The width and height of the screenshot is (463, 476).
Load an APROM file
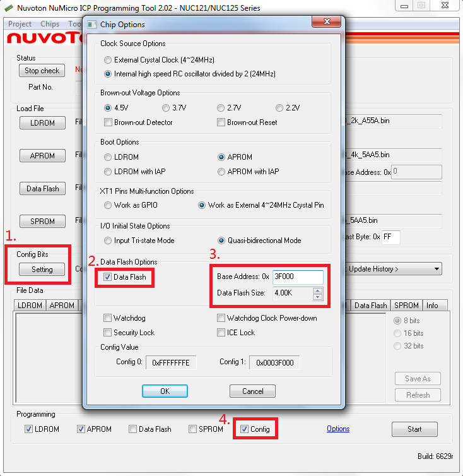tap(42, 155)
